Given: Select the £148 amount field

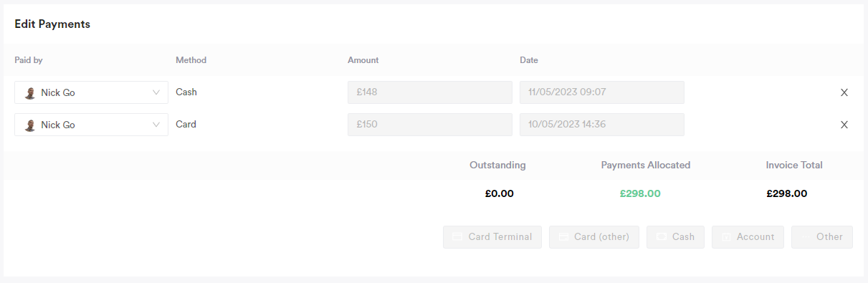Looking at the screenshot, I should click(430, 92).
